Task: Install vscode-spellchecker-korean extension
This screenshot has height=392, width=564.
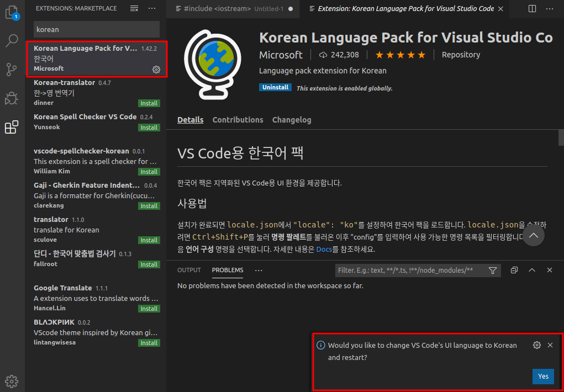Action: coord(149,172)
